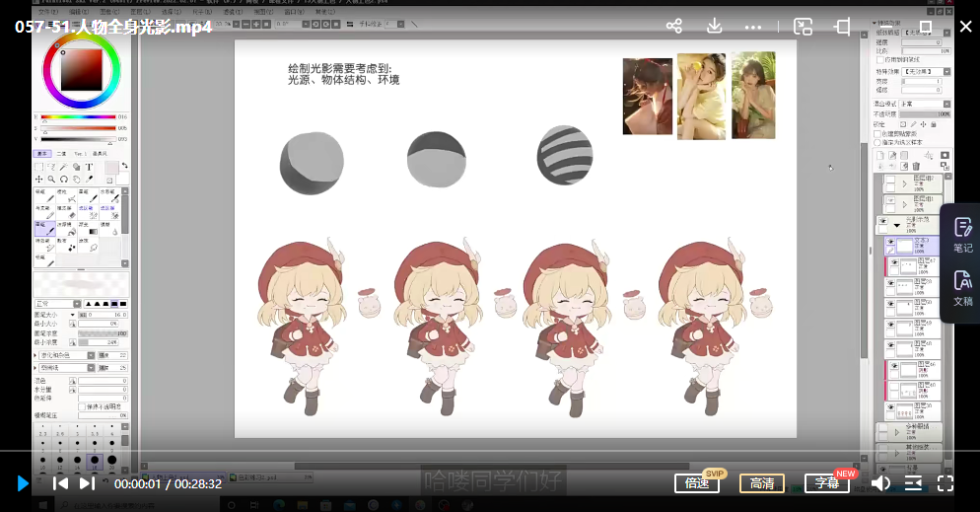Viewport: 980px width, 512px height.
Task: Hide the highlighted selected layer
Action: click(890, 242)
